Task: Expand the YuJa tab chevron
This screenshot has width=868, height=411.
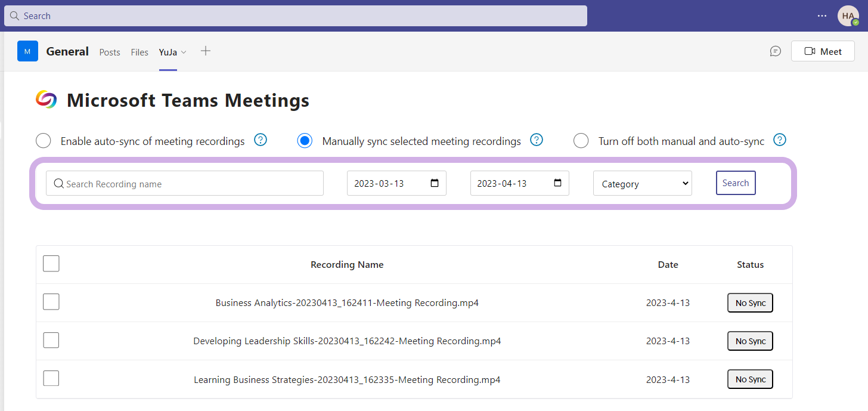Action: click(184, 52)
